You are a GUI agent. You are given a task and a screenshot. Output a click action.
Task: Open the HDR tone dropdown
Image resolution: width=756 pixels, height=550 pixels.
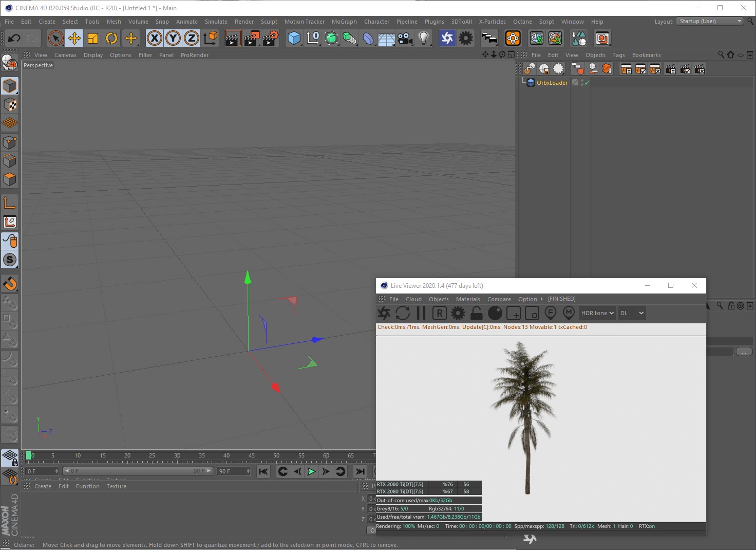(x=597, y=313)
